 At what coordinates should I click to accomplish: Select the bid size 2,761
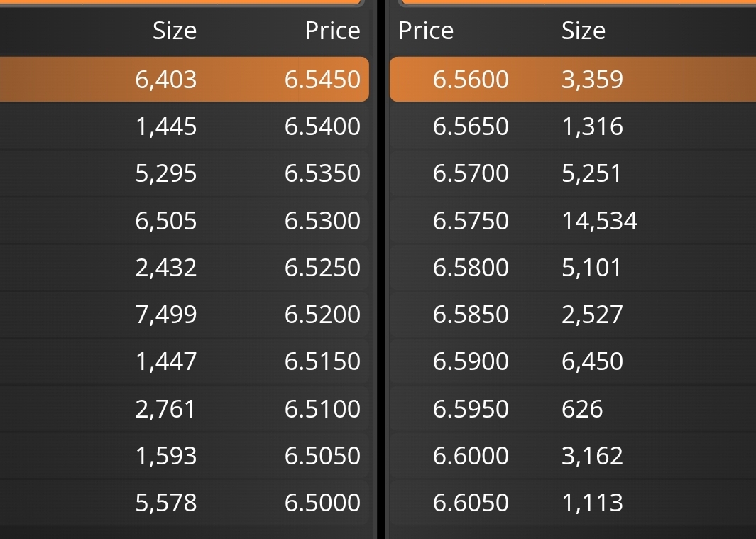click(x=166, y=409)
